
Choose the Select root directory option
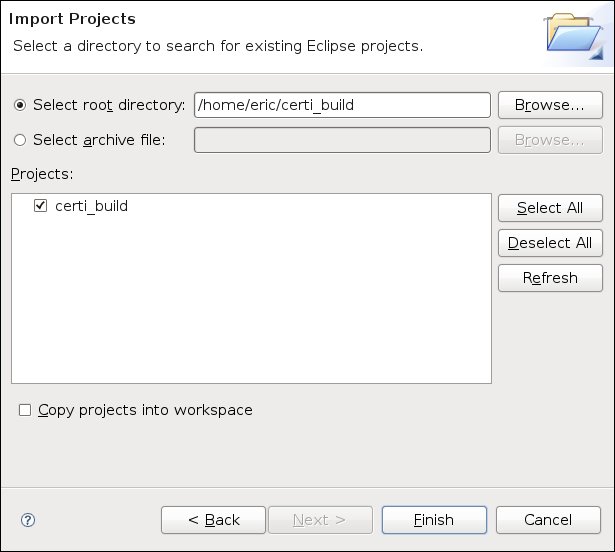20,105
